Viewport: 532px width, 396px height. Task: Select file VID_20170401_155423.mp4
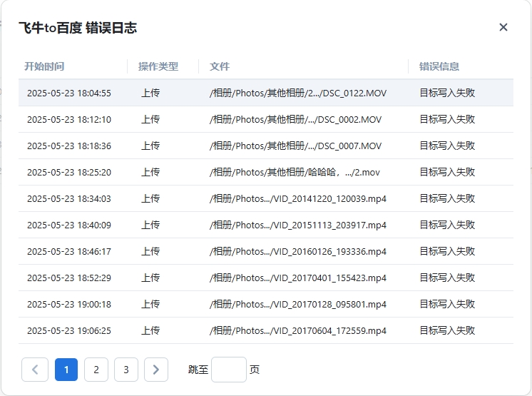click(298, 278)
